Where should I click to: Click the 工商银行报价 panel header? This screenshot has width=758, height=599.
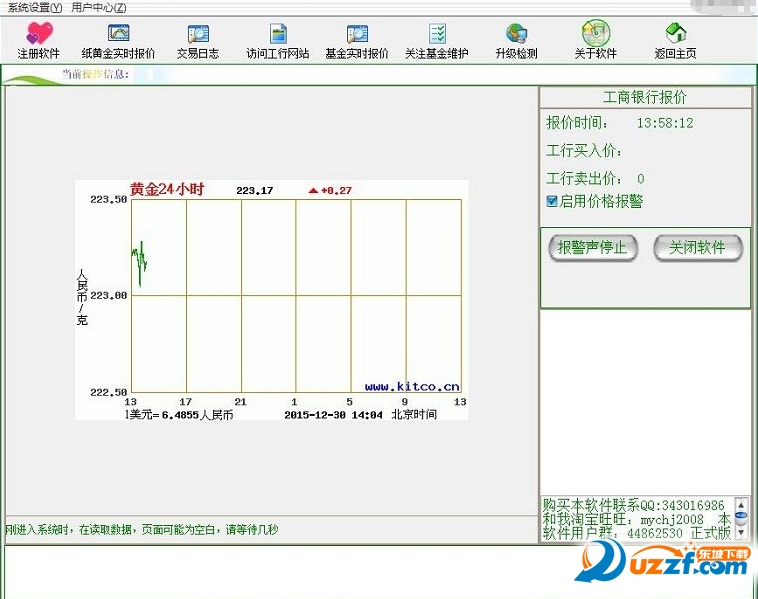tap(645, 97)
